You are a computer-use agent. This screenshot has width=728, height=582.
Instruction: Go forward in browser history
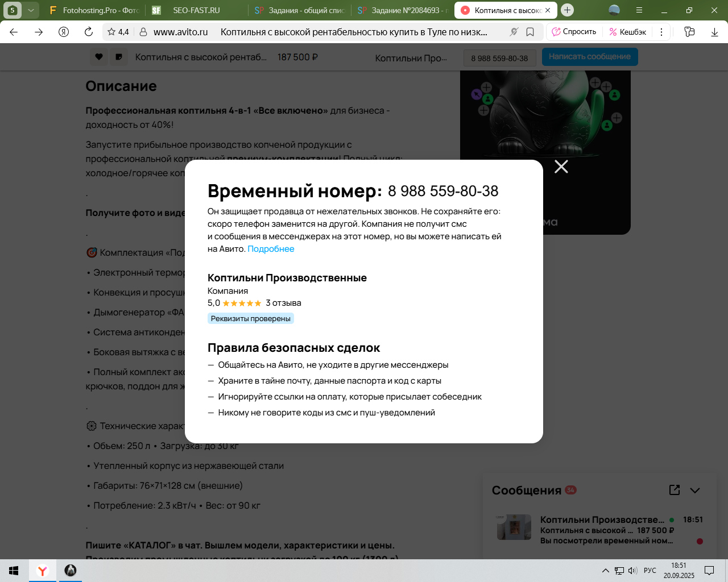[39, 32]
